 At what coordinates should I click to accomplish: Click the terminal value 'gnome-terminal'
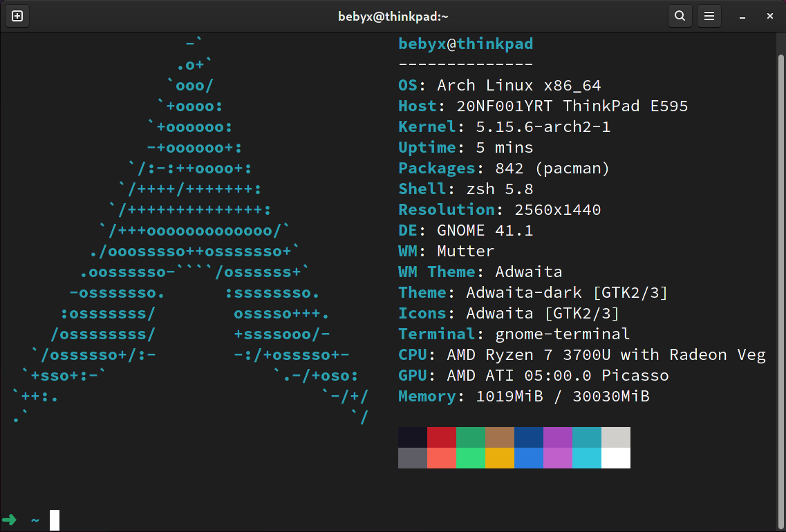coord(562,334)
